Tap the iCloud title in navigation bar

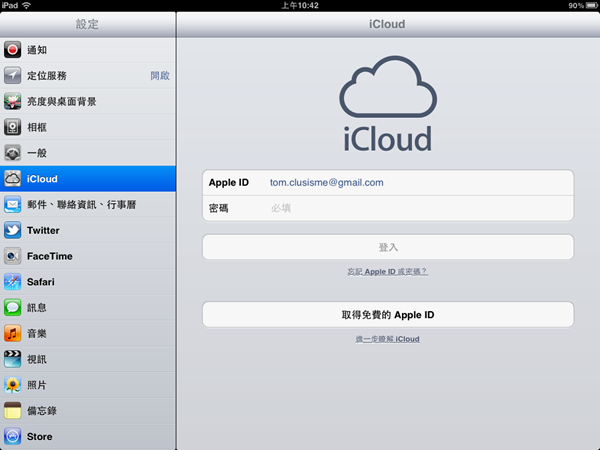point(387,24)
